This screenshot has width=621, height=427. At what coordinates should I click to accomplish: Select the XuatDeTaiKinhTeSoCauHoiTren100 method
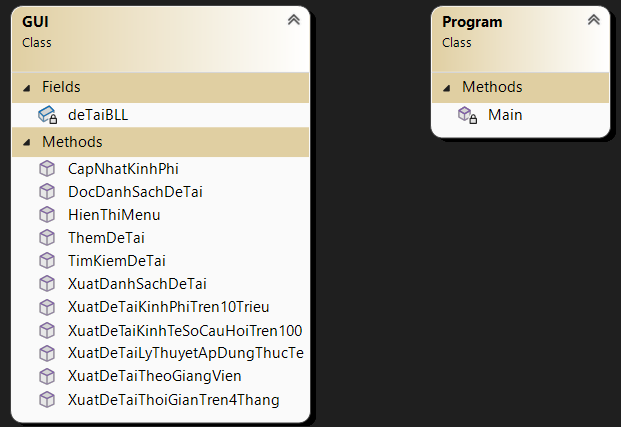pos(185,330)
